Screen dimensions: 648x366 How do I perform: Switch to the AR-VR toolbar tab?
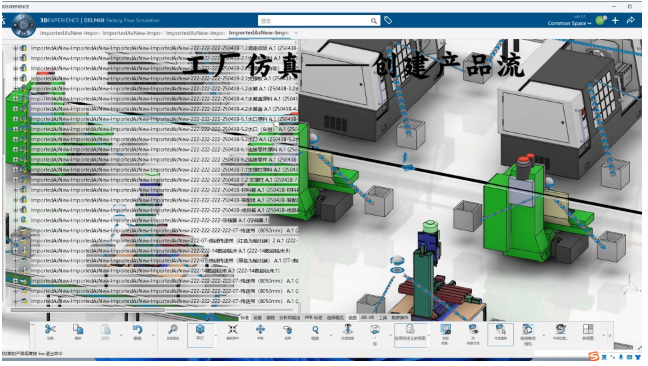[367, 318]
